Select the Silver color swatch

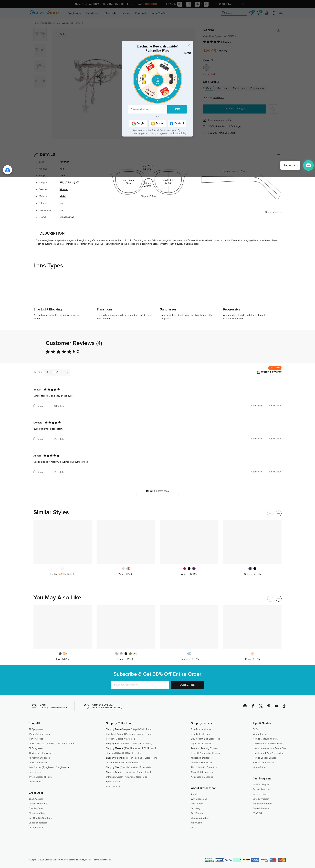coord(206,67)
